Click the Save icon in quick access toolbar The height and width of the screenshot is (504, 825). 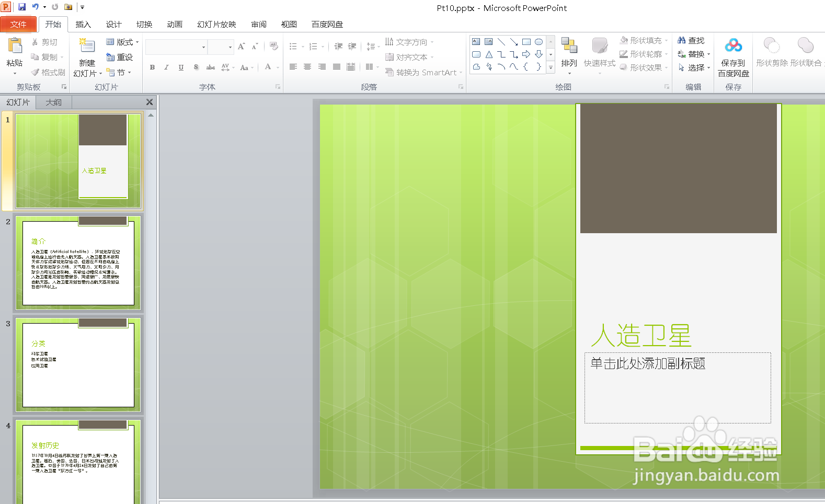[21, 7]
